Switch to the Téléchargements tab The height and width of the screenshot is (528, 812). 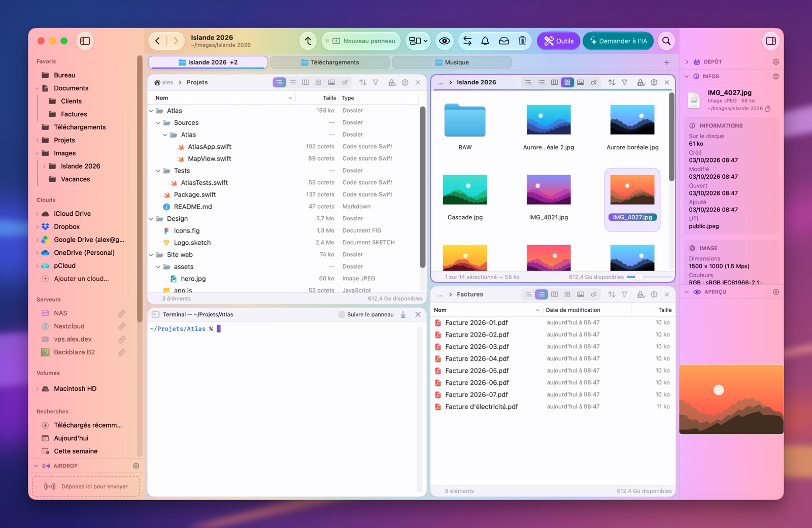[330, 62]
